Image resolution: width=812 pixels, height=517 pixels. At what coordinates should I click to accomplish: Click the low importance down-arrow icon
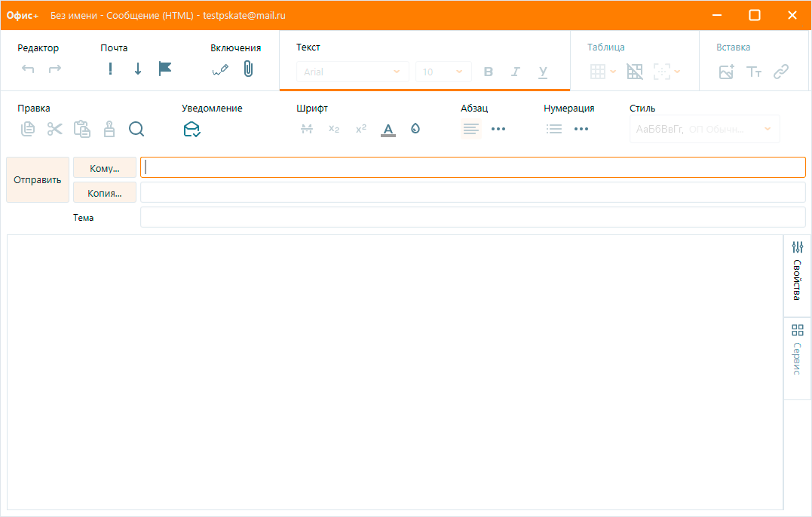[x=138, y=69]
